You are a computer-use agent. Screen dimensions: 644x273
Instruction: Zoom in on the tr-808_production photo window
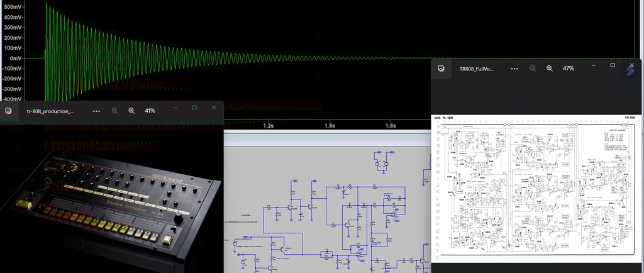(131, 111)
